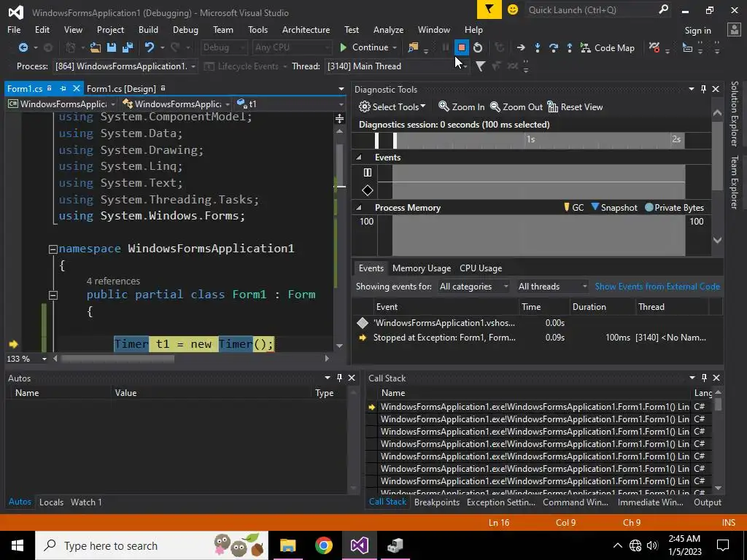
Task: Switch to the Locals tab
Action: pyautogui.click(x=52, y=502)
